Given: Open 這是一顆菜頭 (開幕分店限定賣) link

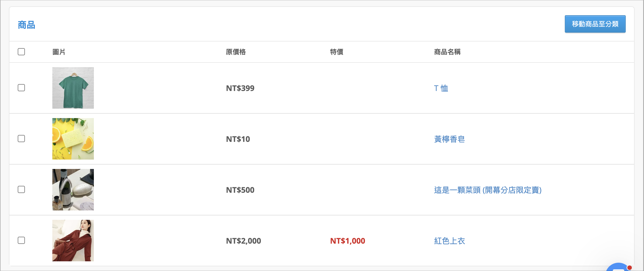Looking at the screenshot, I should click(488, 190).
